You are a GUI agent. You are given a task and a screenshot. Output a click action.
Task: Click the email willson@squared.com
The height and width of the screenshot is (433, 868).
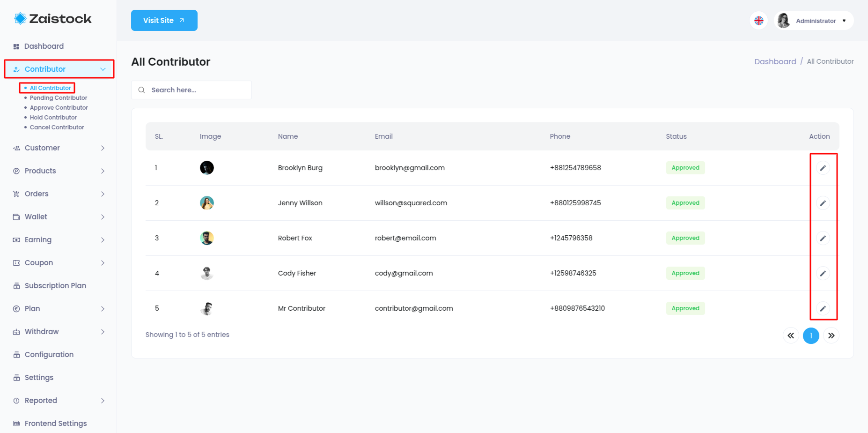pyautogui.click(x=411, y=203)
